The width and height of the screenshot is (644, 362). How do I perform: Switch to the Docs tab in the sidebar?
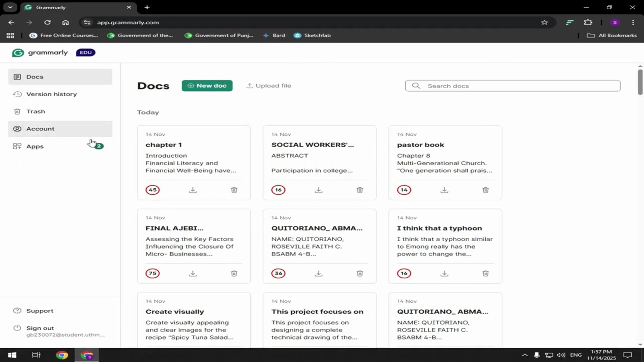pyautogui.click(x=34, y=76)
